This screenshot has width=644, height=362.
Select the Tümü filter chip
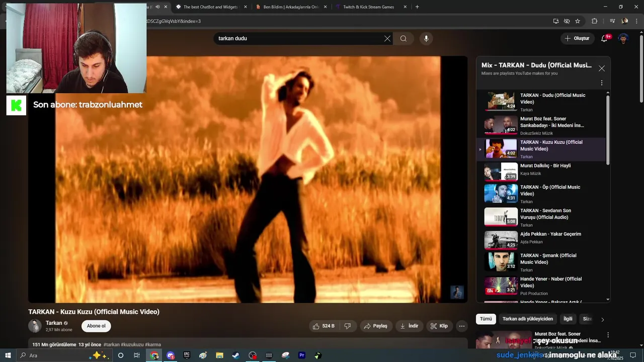tap(486, 319)
